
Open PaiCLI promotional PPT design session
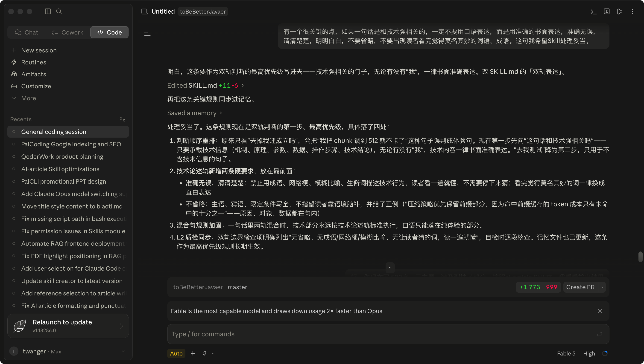[x=68, y=182]
